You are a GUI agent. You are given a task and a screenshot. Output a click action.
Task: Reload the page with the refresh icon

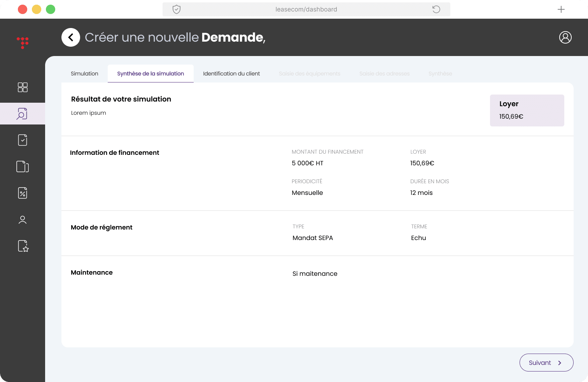[436, 9]
